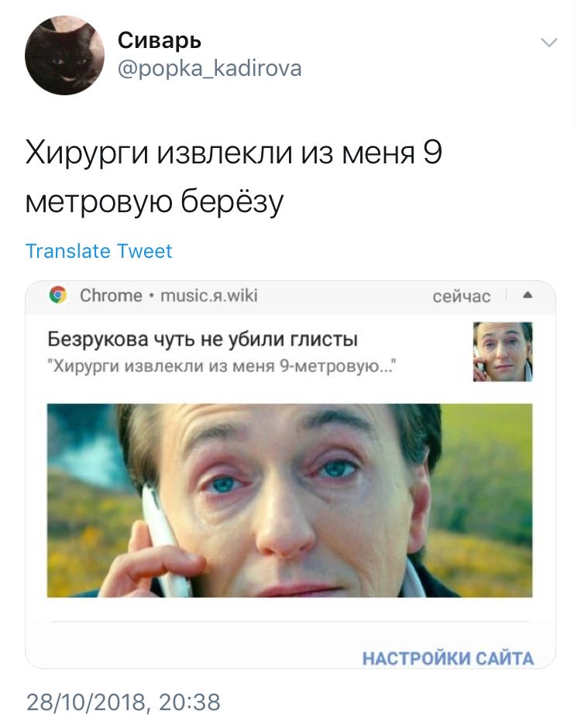Click the tweet timestamp 28/10/2018, 20:38
581x728 pixels.
tap(123, 702)
